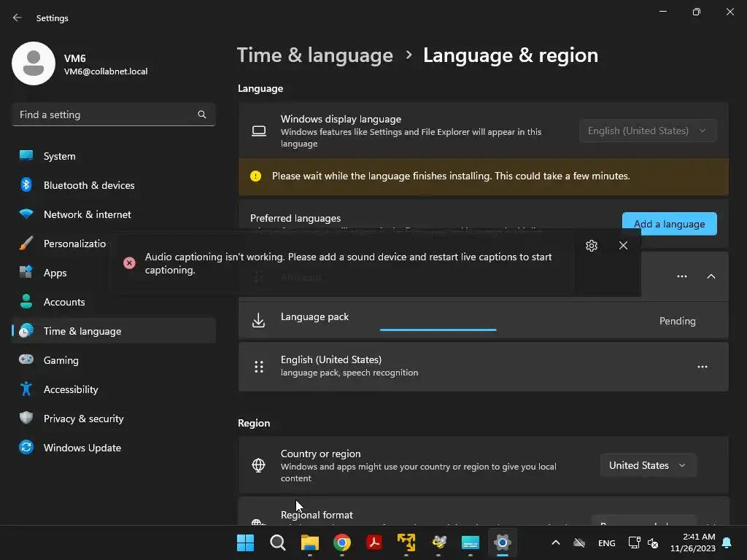Open Privacy & security settings
This screenshot has height=560, width=747.
114,419
